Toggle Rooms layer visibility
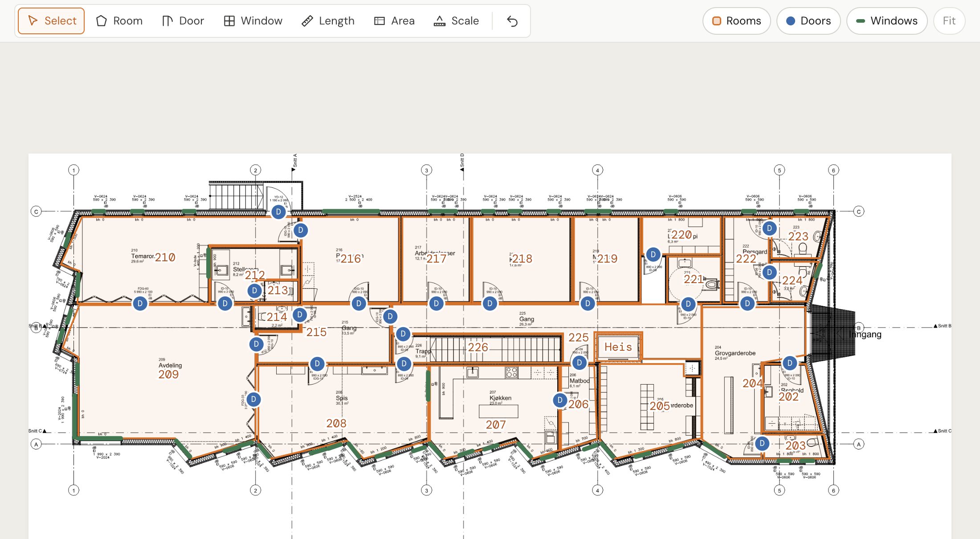This screenshot has width=980, height=539. (x=737, y=21)
